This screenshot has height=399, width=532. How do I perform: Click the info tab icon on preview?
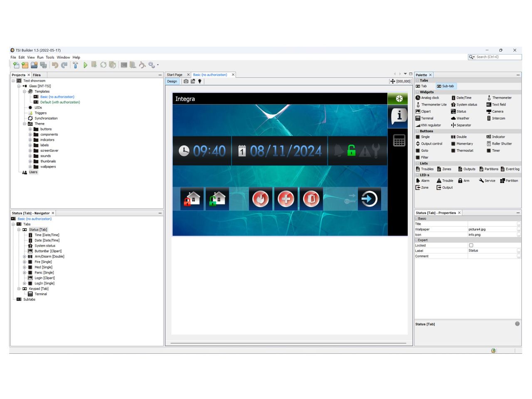pos(399,116)
